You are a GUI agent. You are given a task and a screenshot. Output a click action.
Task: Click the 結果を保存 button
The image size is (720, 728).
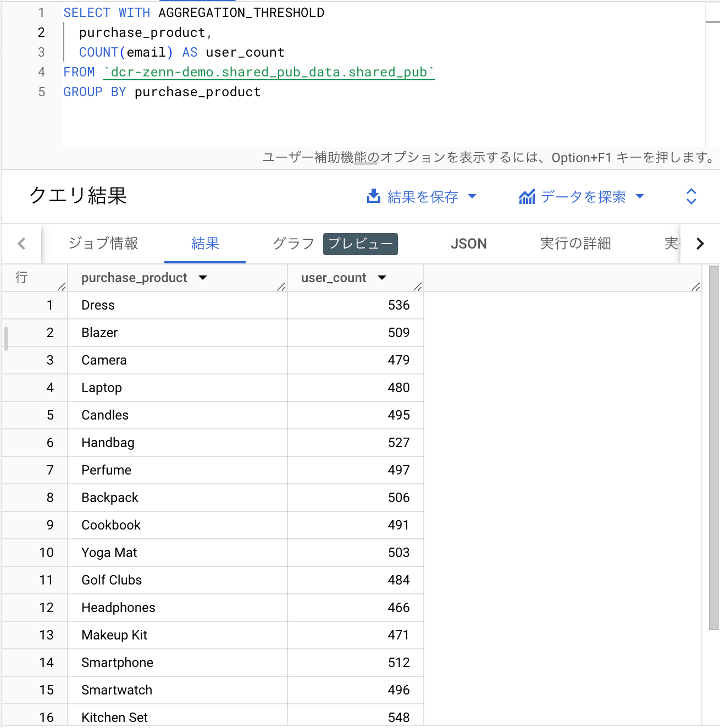422,196
